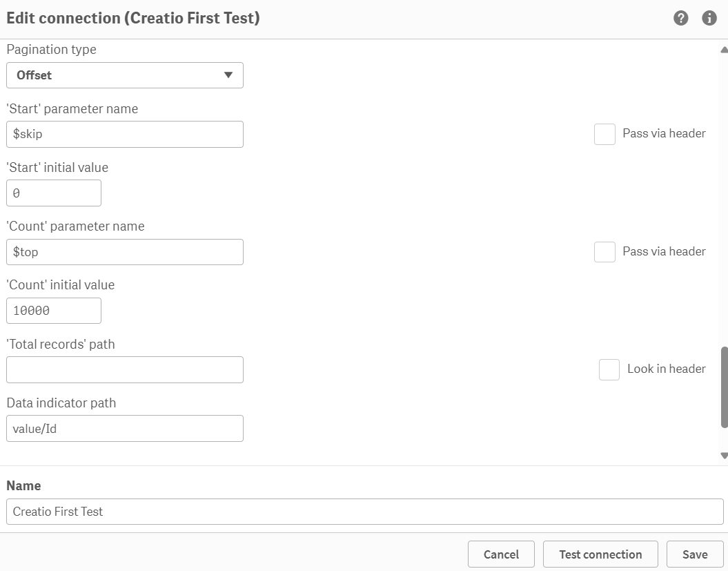Focus the 'Start' parameter name field

tap(124, 135)
